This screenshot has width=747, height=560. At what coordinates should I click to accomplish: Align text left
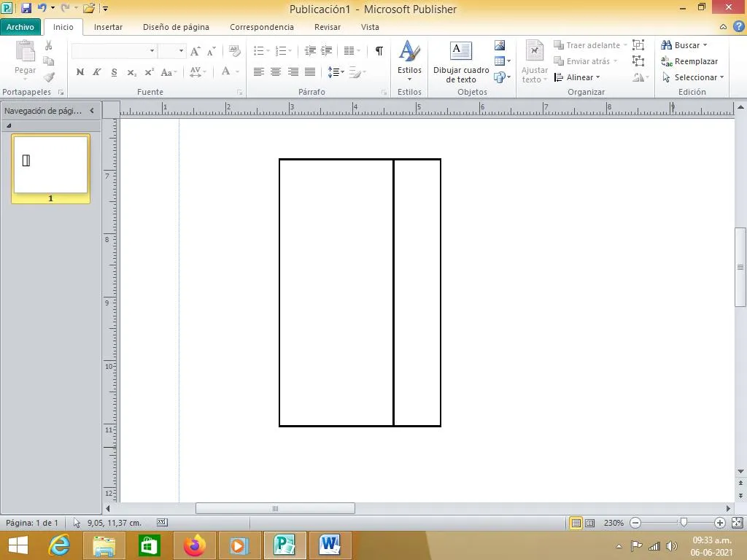[x=259, y=72]
